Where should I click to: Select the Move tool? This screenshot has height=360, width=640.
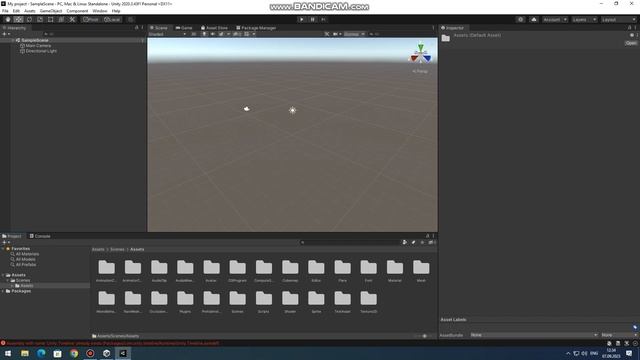(x=18, y=19)
